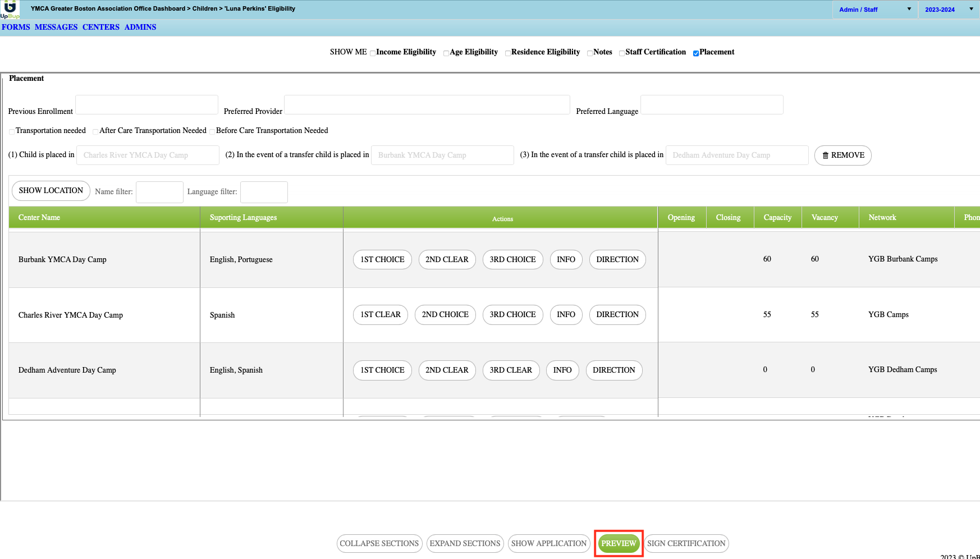
Task: Select the Charles River YMCA Day Camp name cell
Action: [x=104, y=315]
